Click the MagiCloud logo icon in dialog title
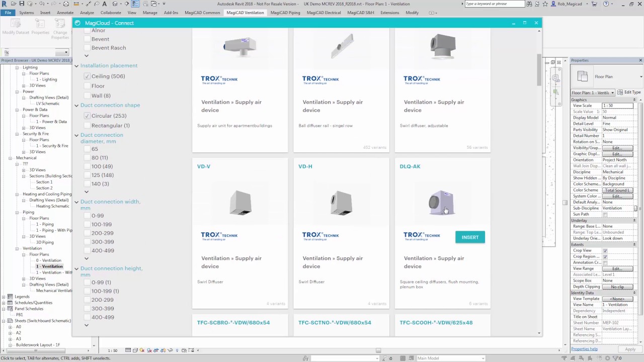The width and height of the screenshot is (644, 362). tap(77, 23)
